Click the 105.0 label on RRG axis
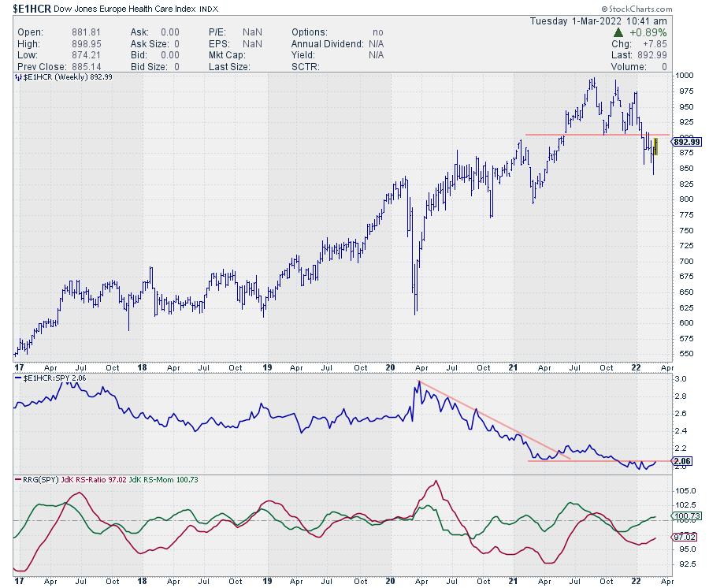This screenshot has height=588, width=709. point(684,489)
